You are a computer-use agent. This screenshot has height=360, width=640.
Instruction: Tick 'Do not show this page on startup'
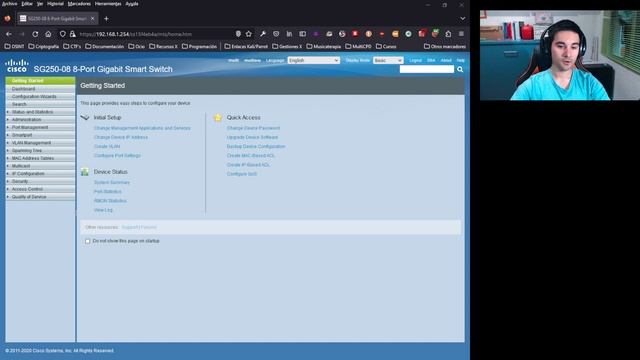pos(87,241)
